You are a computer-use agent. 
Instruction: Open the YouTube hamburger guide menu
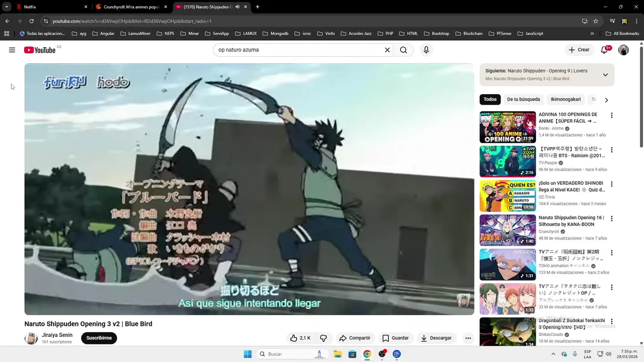click(x=12, y=50)
